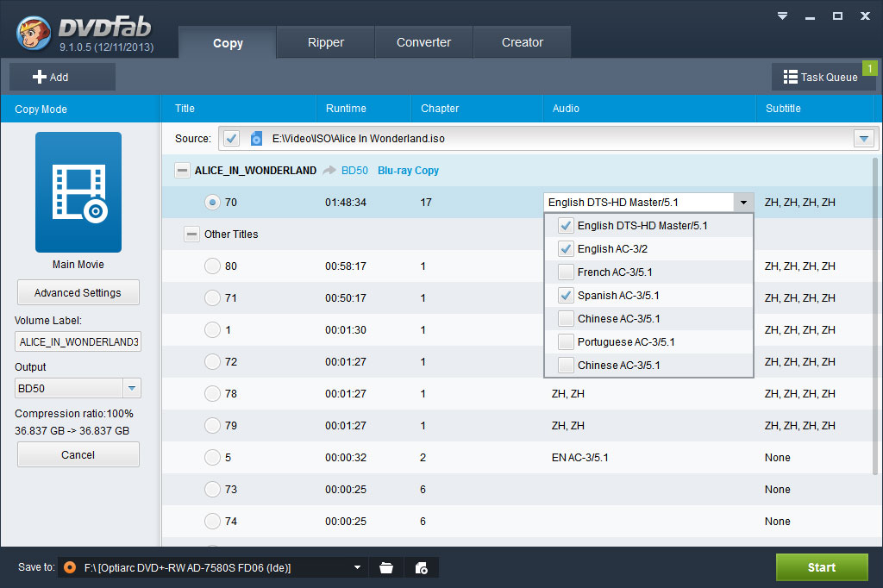
Task: Click subtitle value in title 70 row
Action: [799, 203]
